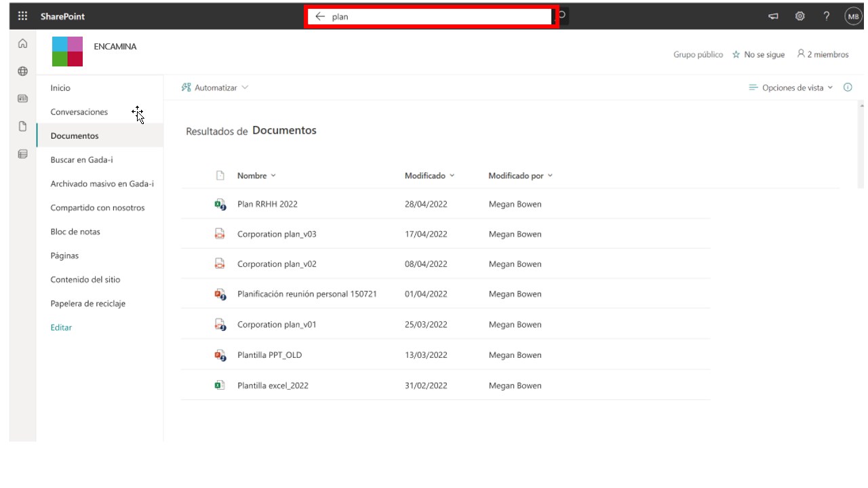Open the 'Plan RRHH 2022' document

(x=267, y=204)
